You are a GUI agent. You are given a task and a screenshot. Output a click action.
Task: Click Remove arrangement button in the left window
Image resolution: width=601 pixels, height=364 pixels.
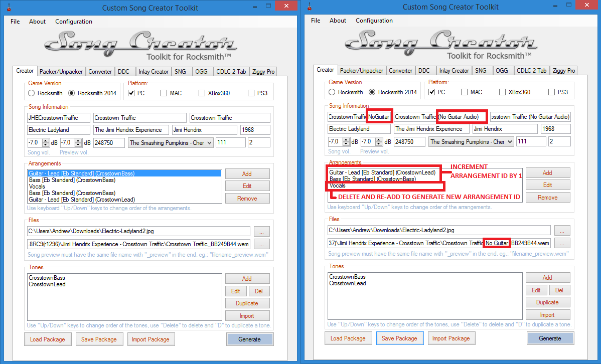point(247,199)
